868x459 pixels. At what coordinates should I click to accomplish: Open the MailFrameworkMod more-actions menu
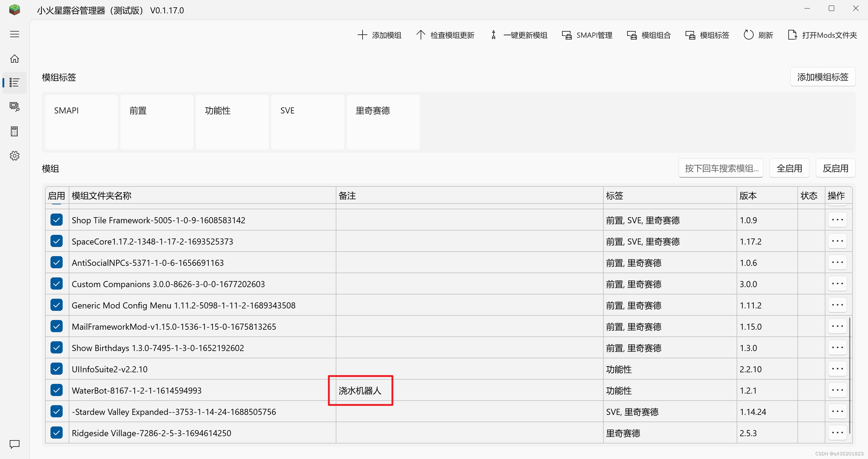(x=837, y=326)
